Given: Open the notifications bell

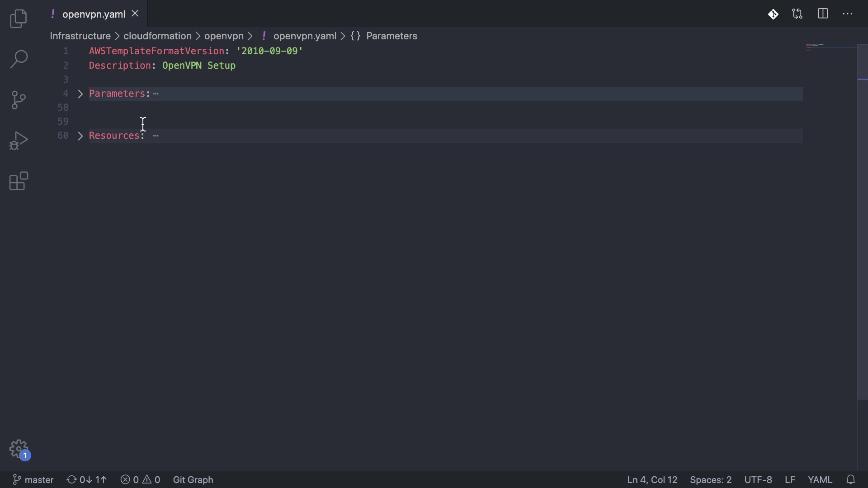Looking at the screenshot, I should click(x=851, y=479).
